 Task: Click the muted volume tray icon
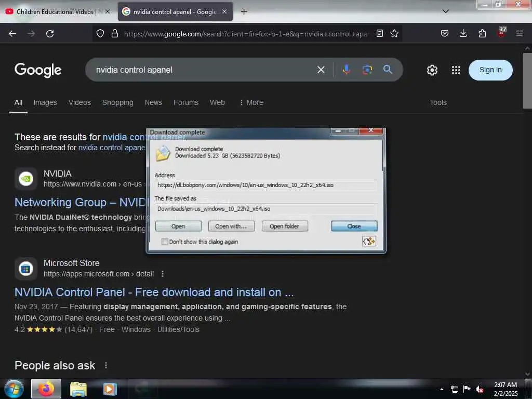click(x=480, y=389)
